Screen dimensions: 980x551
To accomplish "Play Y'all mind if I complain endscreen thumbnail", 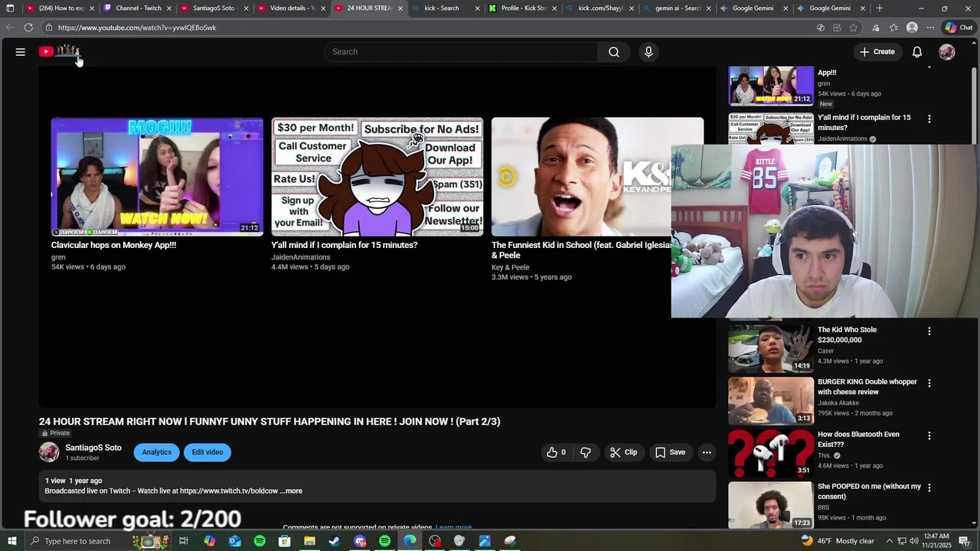I will point(377,177).
